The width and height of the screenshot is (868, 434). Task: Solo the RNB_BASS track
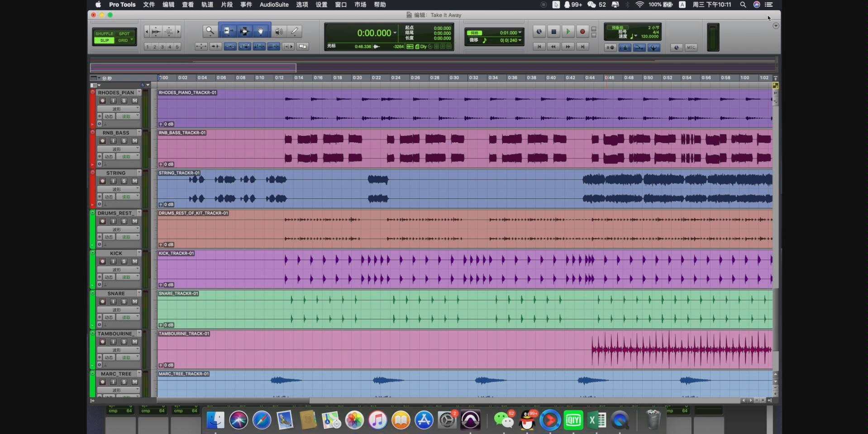pyautogui.click(x=124, y=141)
